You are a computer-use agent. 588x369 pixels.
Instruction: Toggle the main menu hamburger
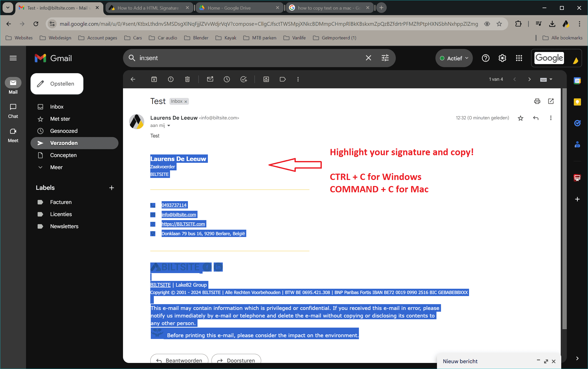[13, 58]
